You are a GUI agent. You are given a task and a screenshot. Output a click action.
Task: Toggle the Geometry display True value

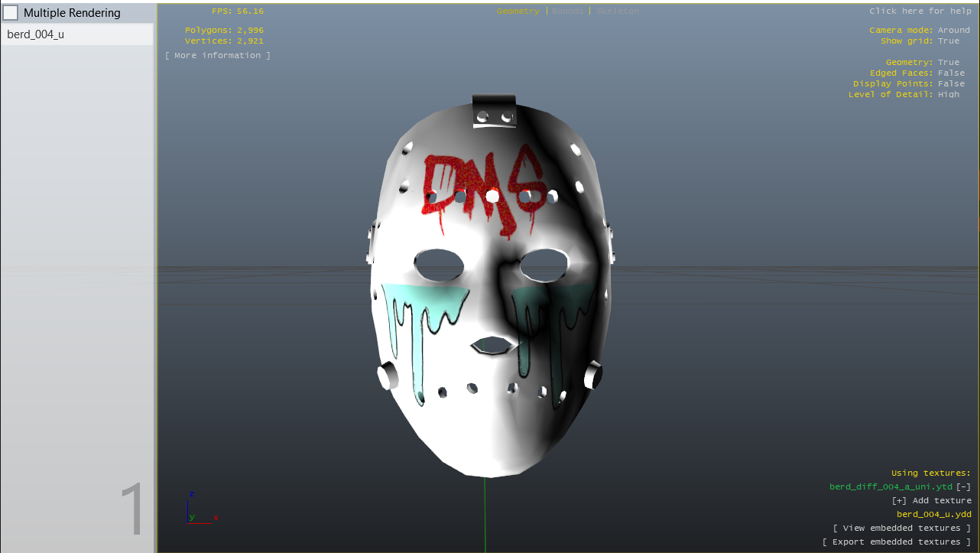[948, 63]
